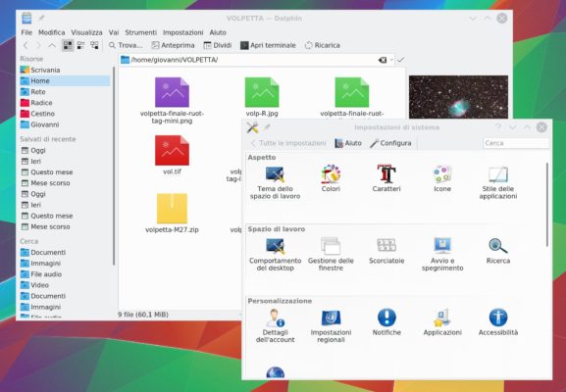
Task: Open Impostazioni regionali
Action: (x=331, y=326)
